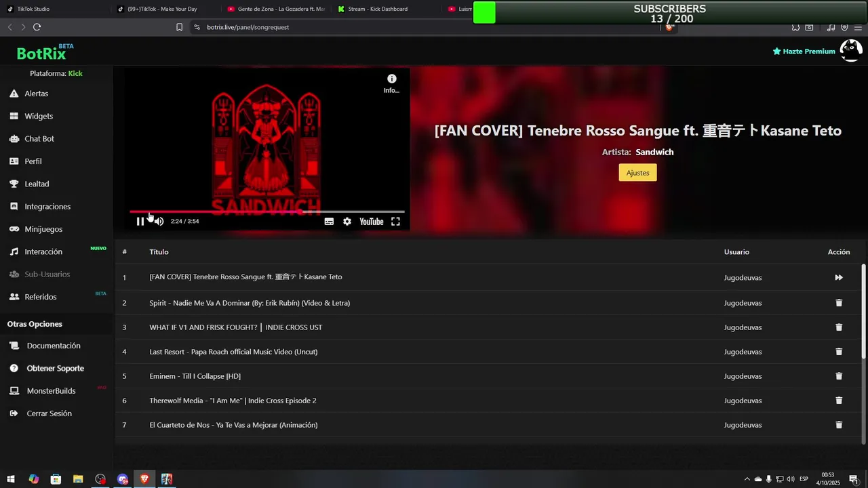The height and width of the screenshot is (488, 868).
Task: Open Windows Start menu
Action: click(x=11, y=479)
